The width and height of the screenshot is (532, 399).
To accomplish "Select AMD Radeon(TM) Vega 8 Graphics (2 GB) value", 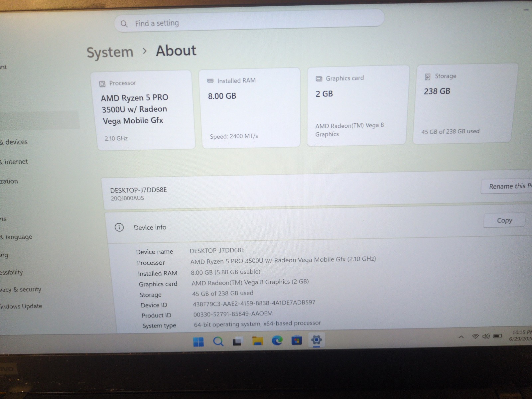I will [250, 282].
